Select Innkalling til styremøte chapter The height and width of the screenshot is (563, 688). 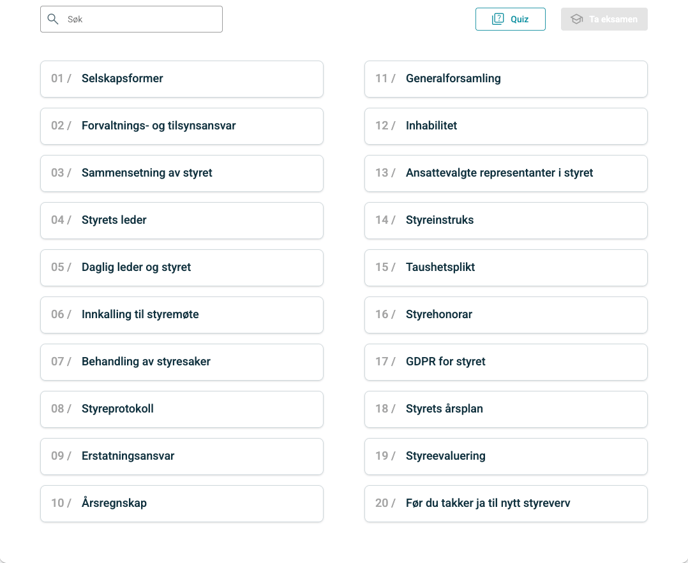click(x=181, y=314)
